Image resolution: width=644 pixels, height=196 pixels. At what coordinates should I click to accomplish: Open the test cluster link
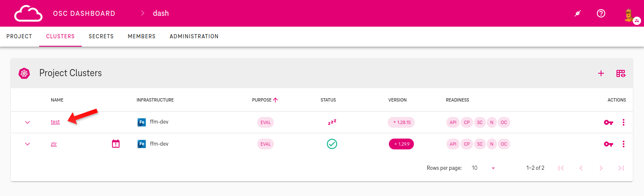click(x=55, y=122)
